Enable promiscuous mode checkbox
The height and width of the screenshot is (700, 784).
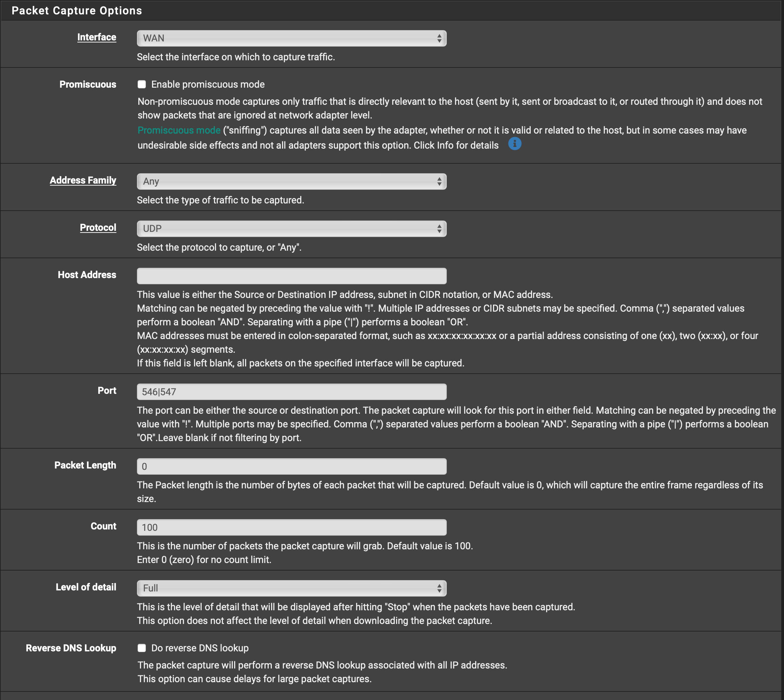pyautogui.click(x=142, y=84)
